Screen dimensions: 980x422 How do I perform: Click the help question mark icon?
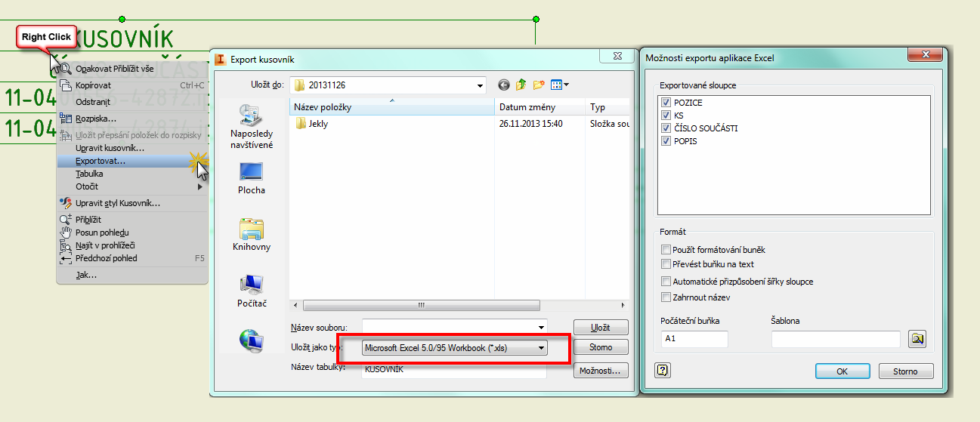tap(664, 371)
